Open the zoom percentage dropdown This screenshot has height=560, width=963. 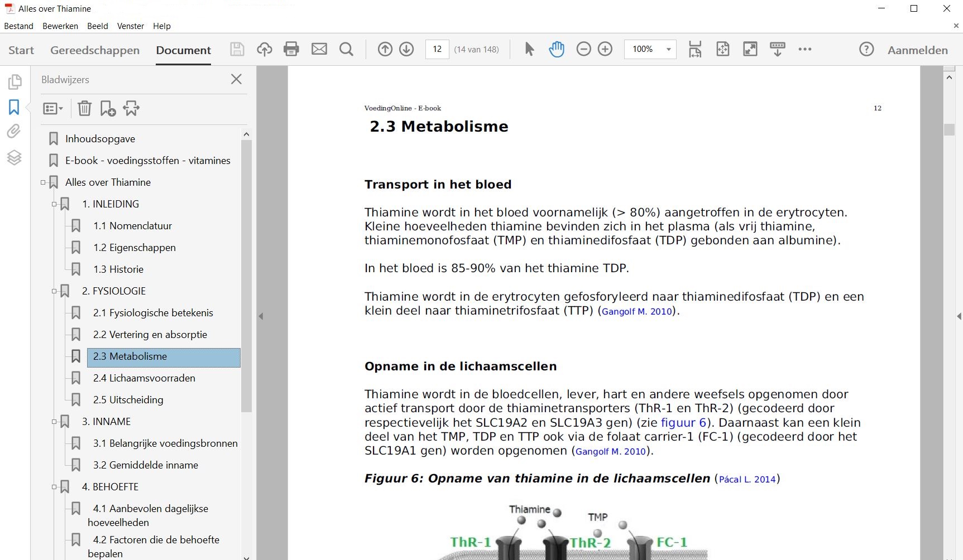(x=669, y=49)
